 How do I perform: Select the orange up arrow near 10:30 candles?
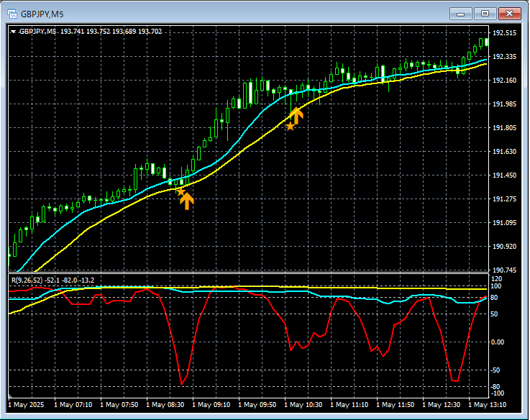[297, 116]
